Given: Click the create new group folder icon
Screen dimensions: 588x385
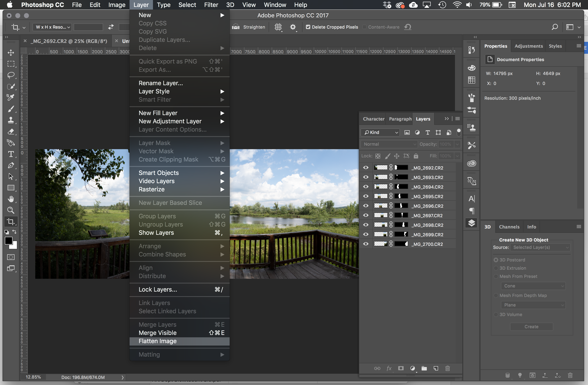Looking at the screenshot, I should tap(424, 369).
